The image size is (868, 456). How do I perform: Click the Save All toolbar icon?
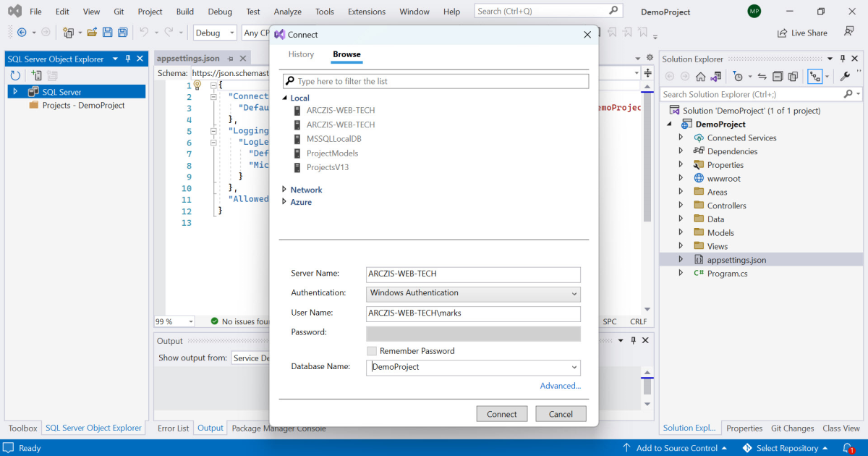click(123, 33)
